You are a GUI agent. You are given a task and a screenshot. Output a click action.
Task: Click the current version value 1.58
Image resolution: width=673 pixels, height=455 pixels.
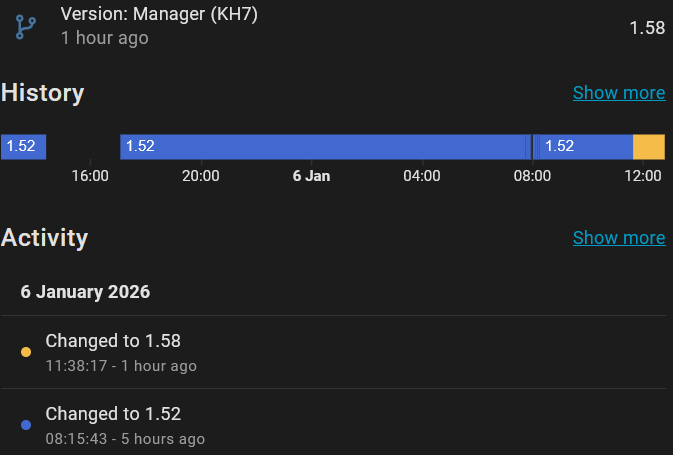(x=647, y=27)
